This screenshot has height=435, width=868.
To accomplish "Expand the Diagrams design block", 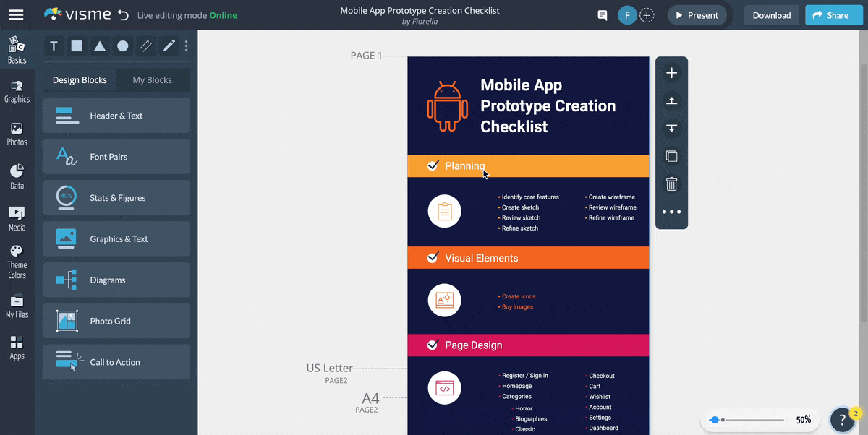I will click(116, 280).
